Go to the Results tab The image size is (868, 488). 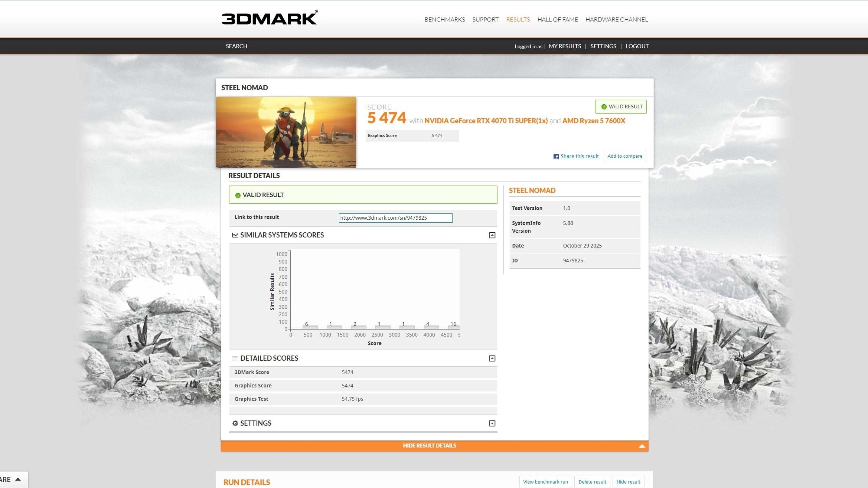(518, 20)
